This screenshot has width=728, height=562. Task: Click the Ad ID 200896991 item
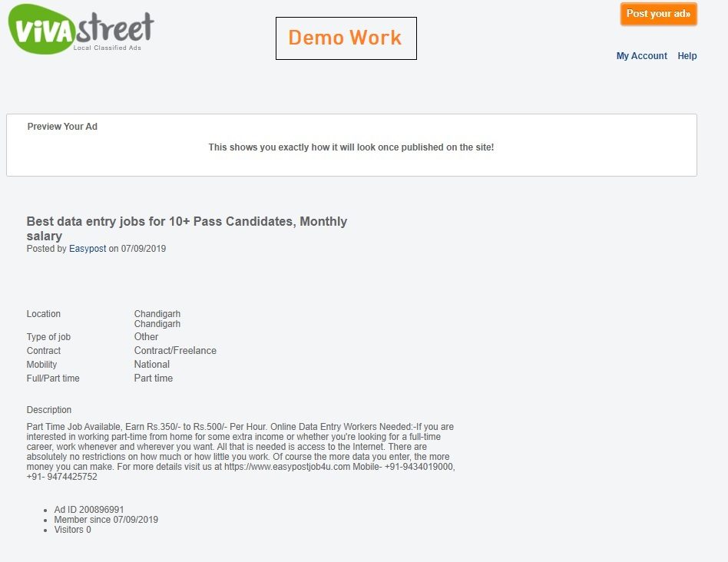89,510
